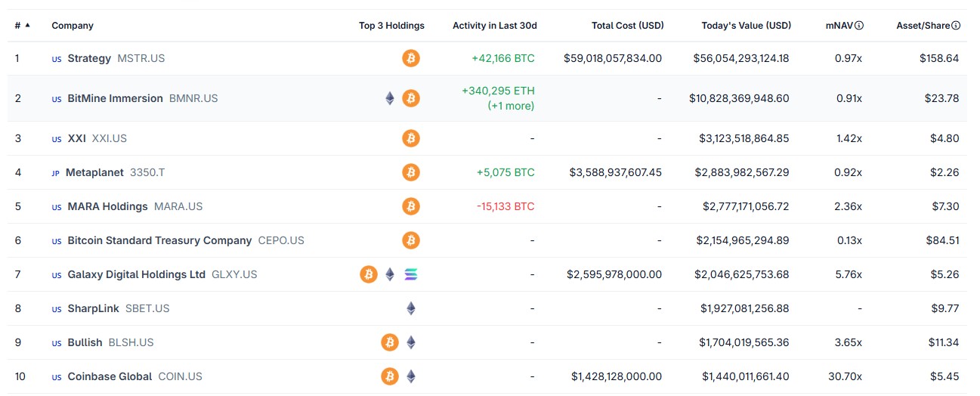
Task: Click Bitcoin icon in MARA Holdings row
Action: (411, 206)
